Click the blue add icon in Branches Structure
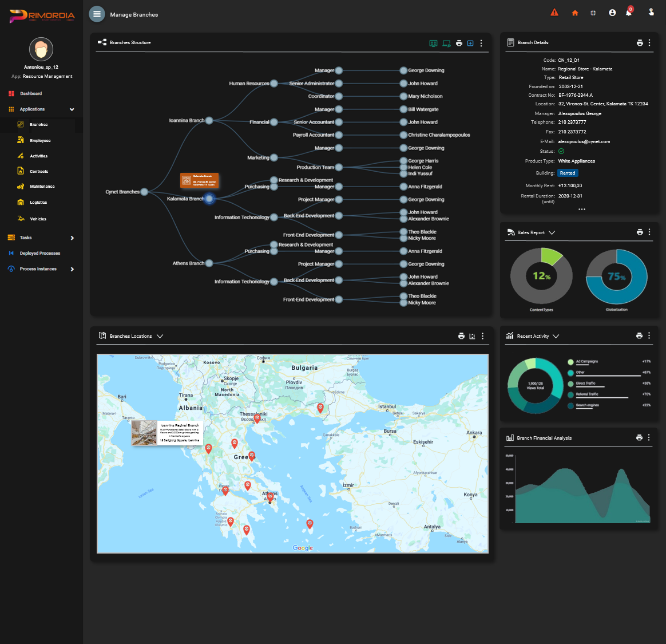This screenshot has width=666, height=644. [x=470, y=43]
